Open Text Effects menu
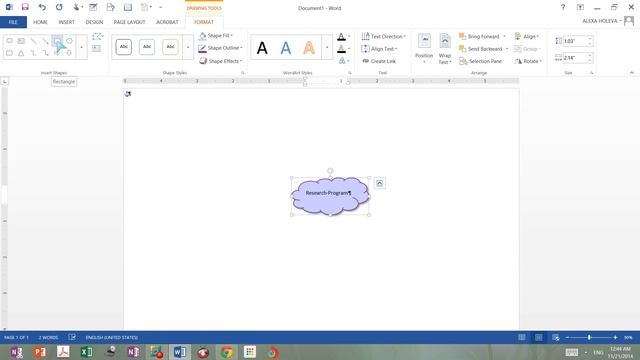The image size is (640, 360). [x=344, y=61]
